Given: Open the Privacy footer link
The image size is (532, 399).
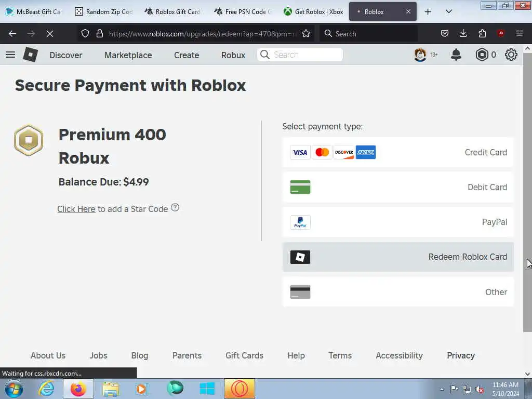Looking at the screenshot, I should [461, 355].
